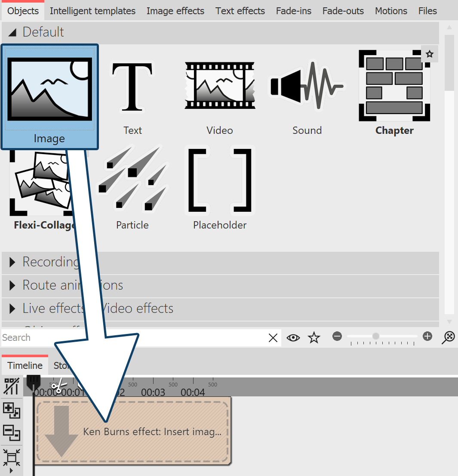Adjust the icon size slider handle
458x476 pixels.
[376, 336]
